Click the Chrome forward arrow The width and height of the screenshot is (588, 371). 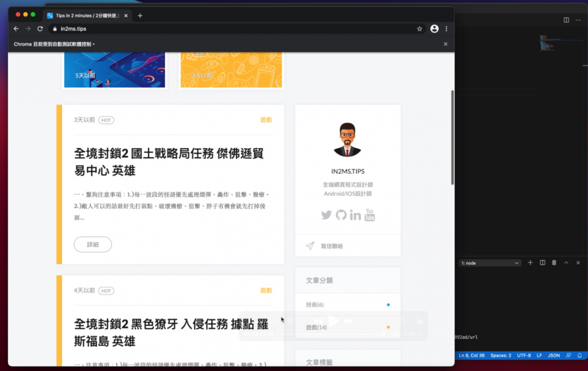[28, 29]
